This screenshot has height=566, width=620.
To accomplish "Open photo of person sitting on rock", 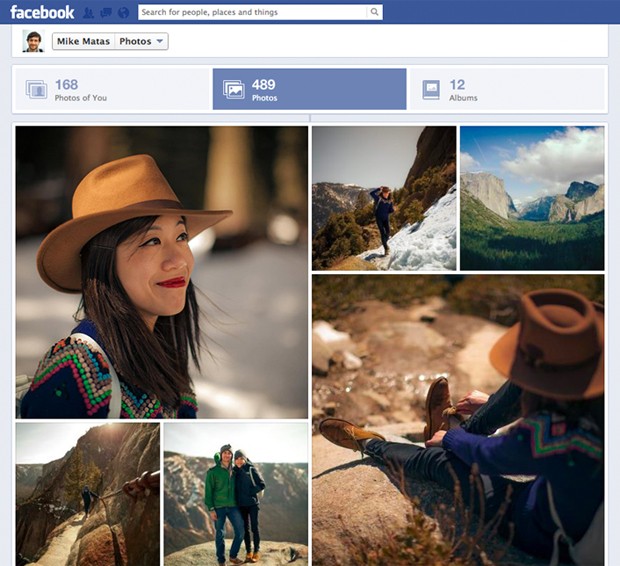I will tap(457, 419).
